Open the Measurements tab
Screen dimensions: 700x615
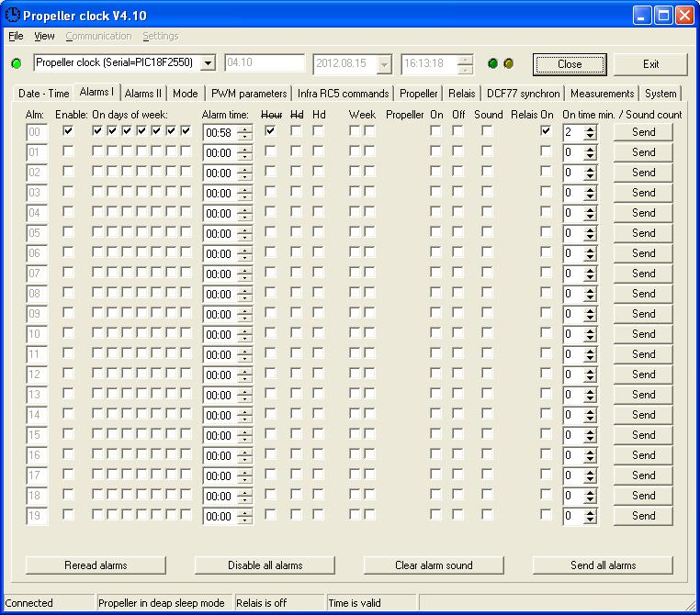tap(603, 94)
